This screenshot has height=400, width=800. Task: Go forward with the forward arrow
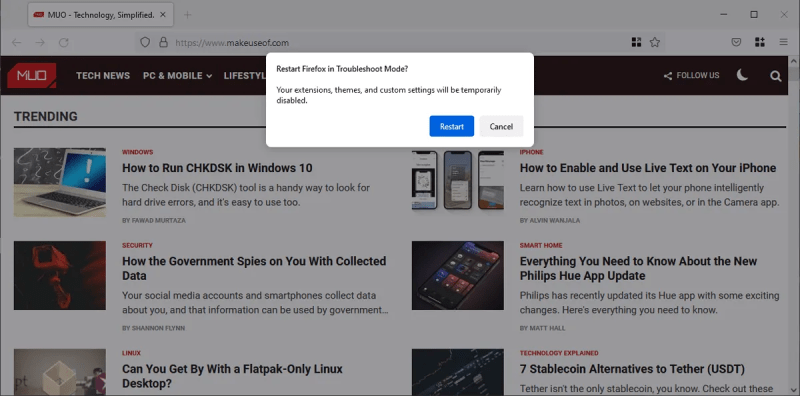[x=40, y=42]
